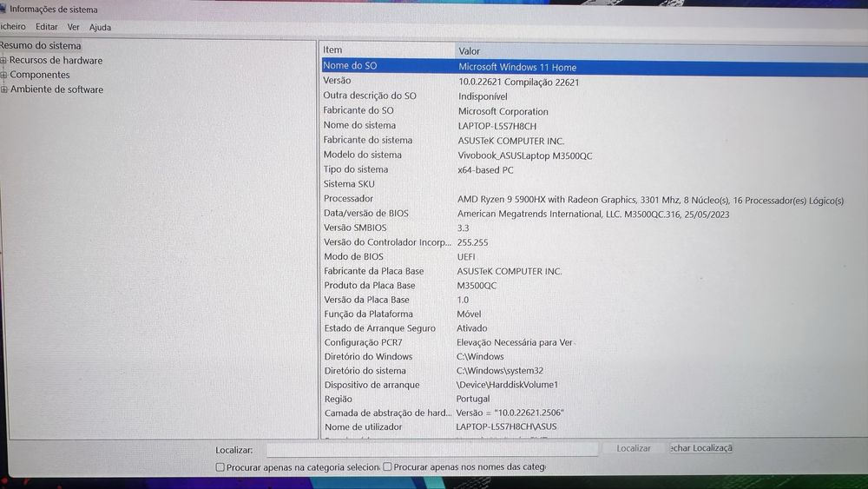Select Data/versão de BIOS row
This screenshot has height=489, width=868.
[595, 213]
